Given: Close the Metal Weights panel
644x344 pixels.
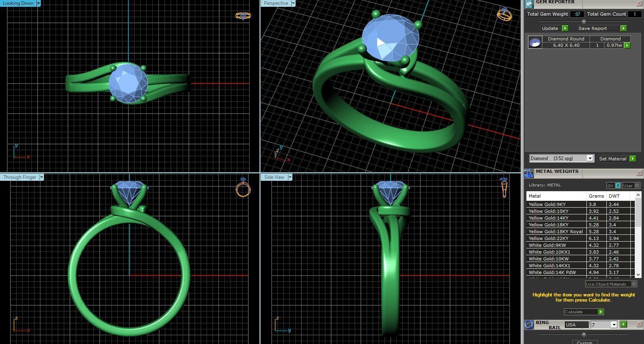Looking at the screenshot, I should 639,173.
